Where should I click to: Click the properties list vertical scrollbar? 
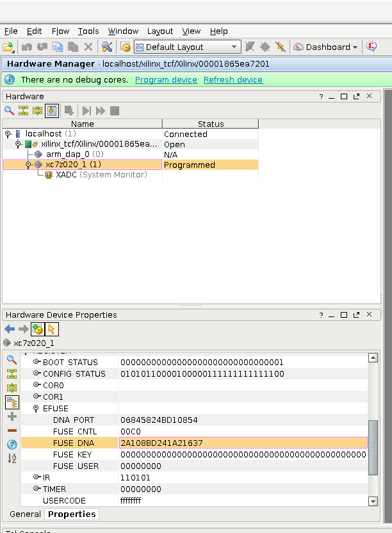pyautogui.click(x=373, y=448)
